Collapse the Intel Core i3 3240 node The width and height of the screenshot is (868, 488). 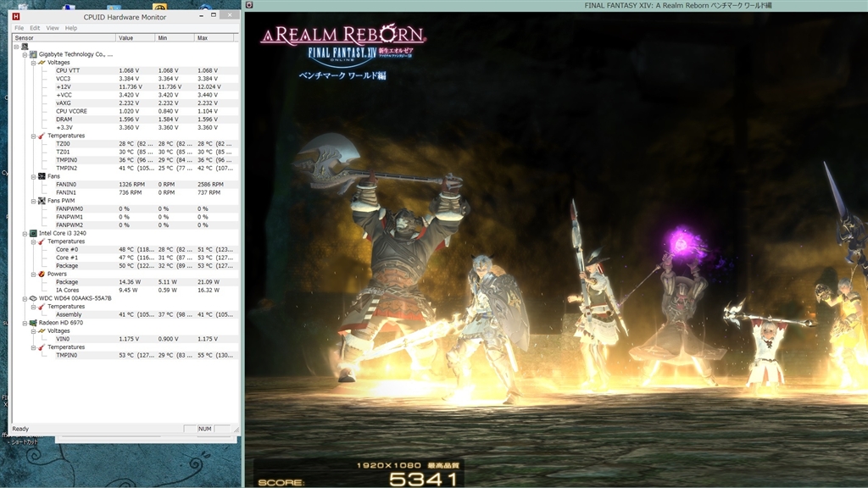click(x=25, y=234)
